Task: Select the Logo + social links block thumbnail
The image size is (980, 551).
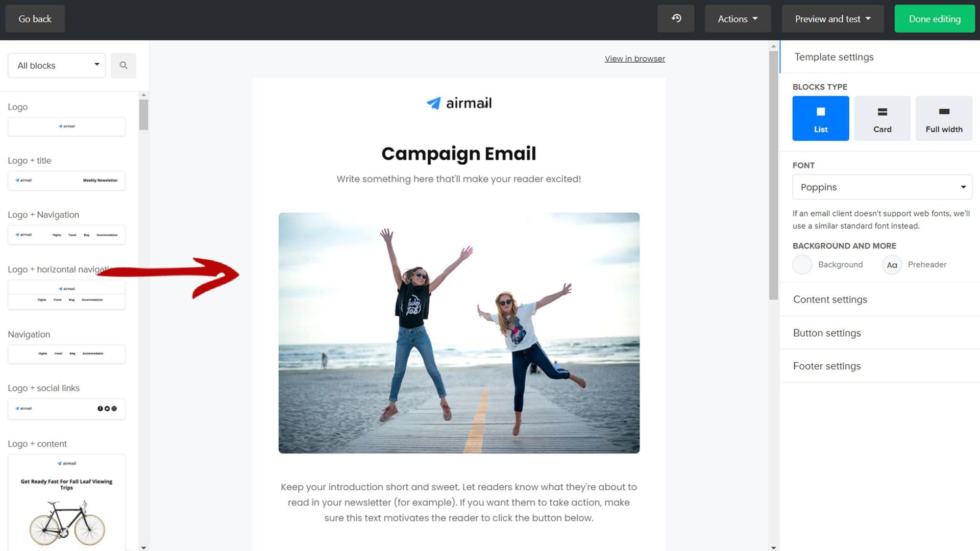Action: click(66, 409)
